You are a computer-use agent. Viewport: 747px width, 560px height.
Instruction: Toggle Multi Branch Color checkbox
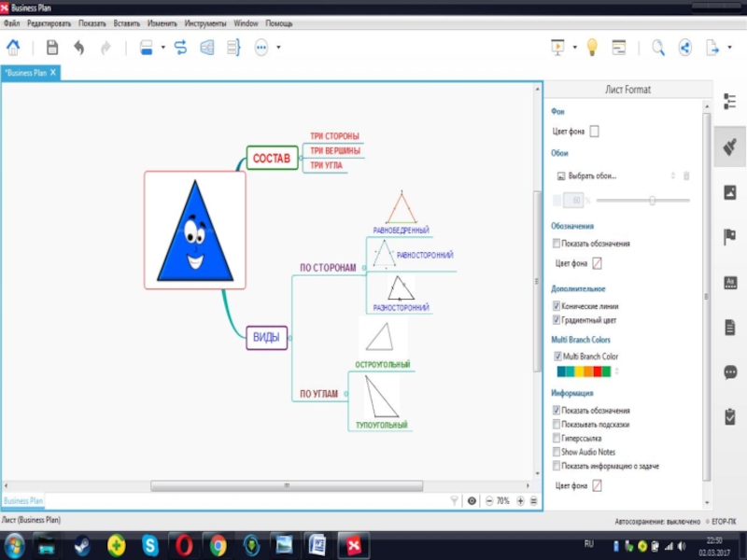[x=557, y=357]
